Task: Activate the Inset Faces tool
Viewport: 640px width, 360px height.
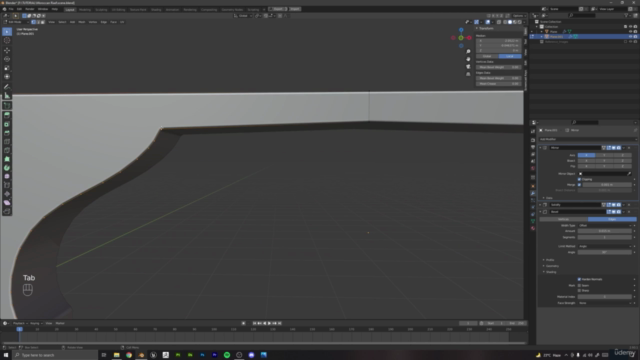Action: [7, 124]
